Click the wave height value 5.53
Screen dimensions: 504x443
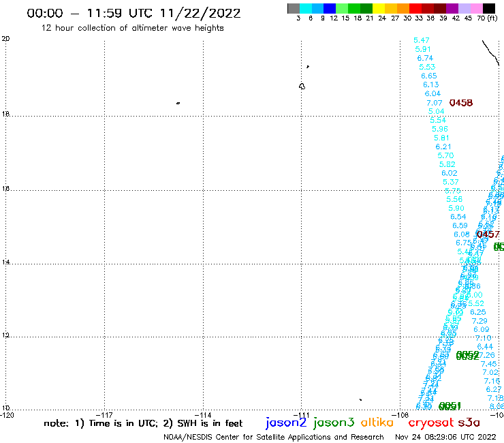(x=427, y=67)
